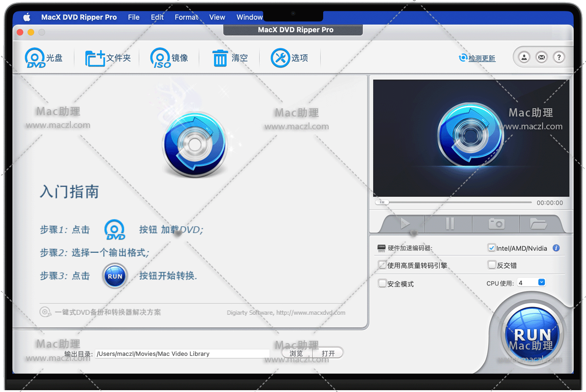Click the browse output folder button
Screen dimensions: 586x392
point(296,353)
